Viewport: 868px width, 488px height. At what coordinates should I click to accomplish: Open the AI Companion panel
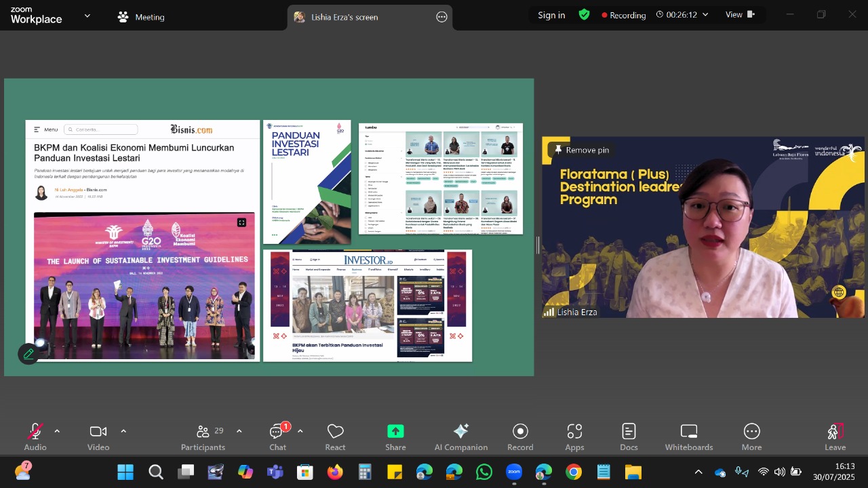[460, 437]
